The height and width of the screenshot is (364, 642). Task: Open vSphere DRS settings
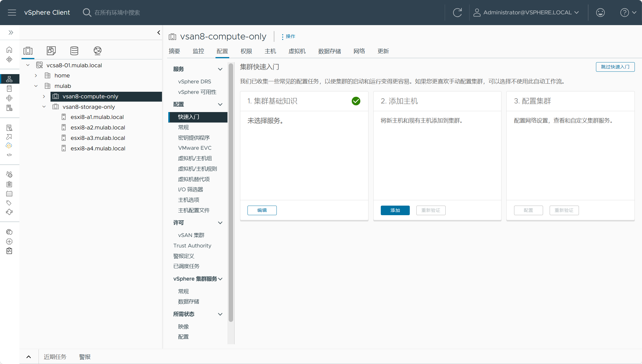195,82
